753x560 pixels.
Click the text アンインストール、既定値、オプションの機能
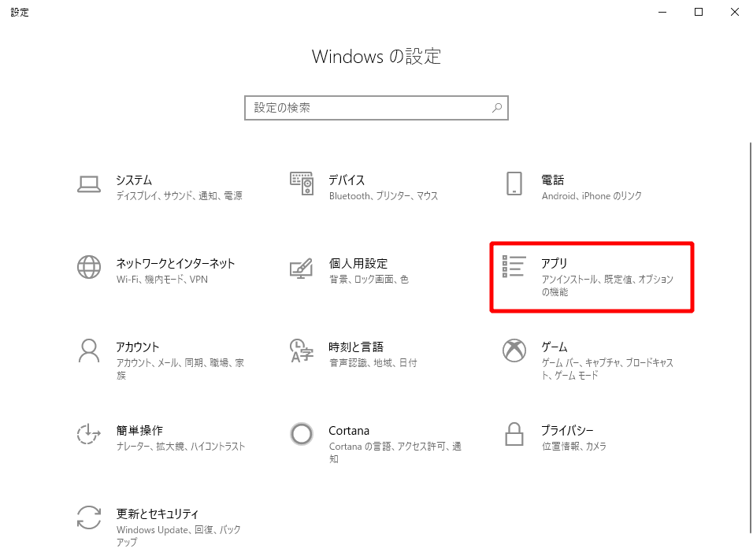pyautogui.click(x=607, y=286)
